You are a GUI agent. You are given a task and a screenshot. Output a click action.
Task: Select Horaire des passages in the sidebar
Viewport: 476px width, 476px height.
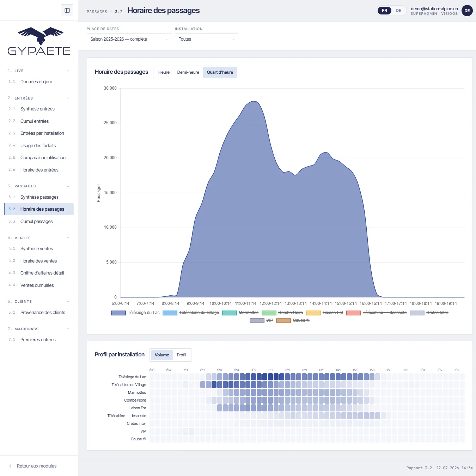[x=39, y=209]
